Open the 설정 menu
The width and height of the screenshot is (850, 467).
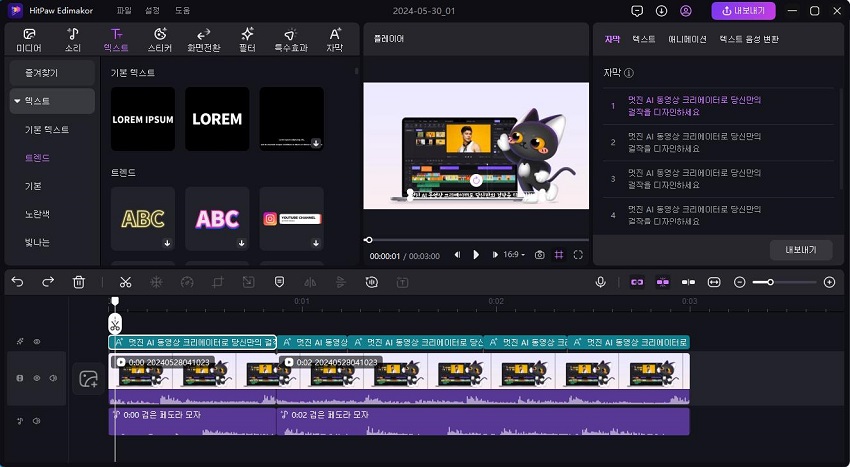[152, 10]
